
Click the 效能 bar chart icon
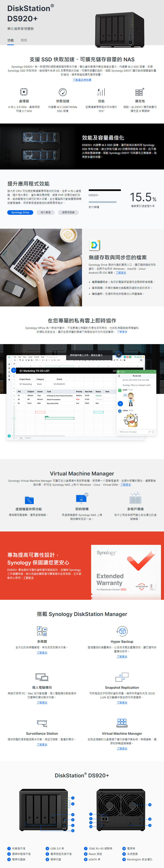101,92
